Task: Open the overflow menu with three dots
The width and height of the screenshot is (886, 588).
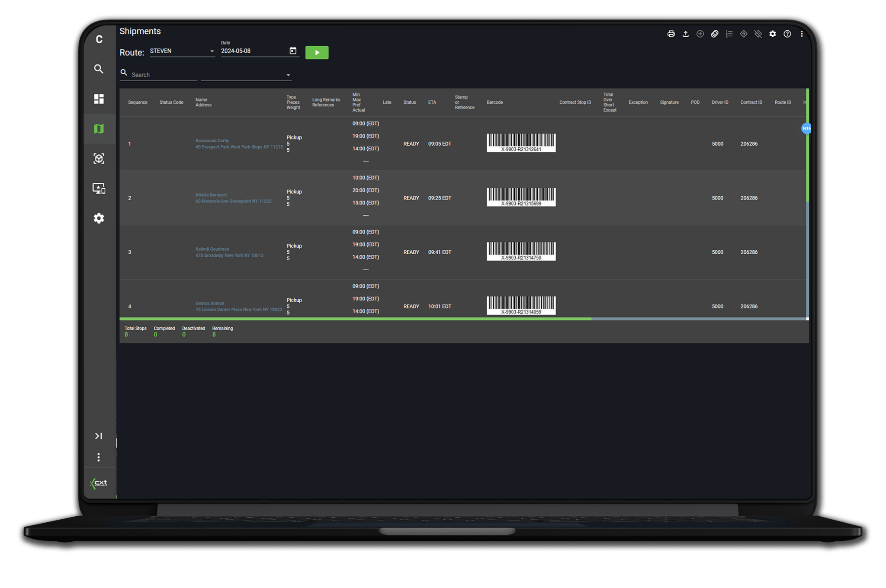Action: coord(801,34)
